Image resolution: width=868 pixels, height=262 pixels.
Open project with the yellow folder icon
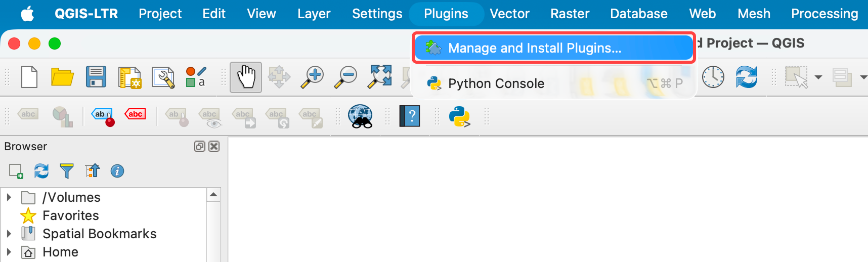click(62, 77)
